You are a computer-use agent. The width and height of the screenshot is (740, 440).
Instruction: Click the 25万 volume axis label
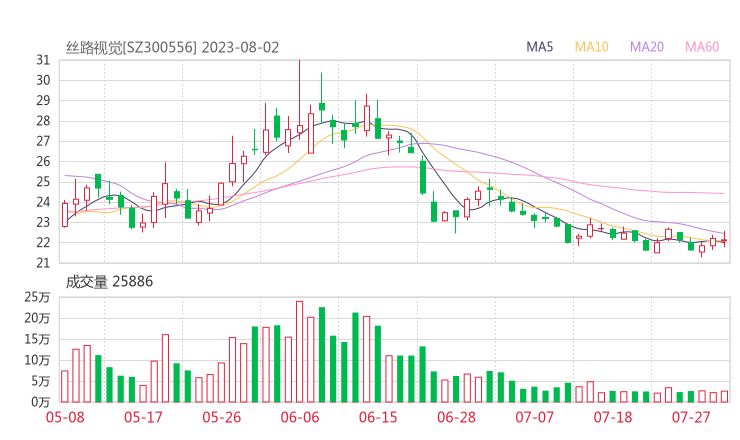[x=37, y=297]
